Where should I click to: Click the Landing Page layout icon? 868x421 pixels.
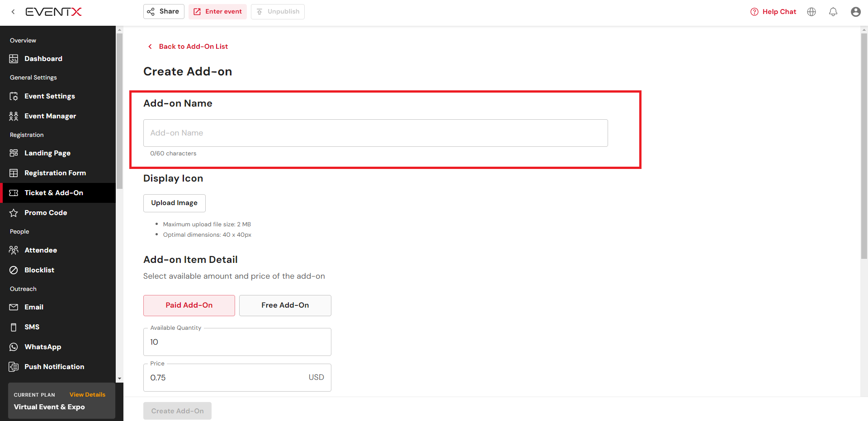[x=14, y=153]
